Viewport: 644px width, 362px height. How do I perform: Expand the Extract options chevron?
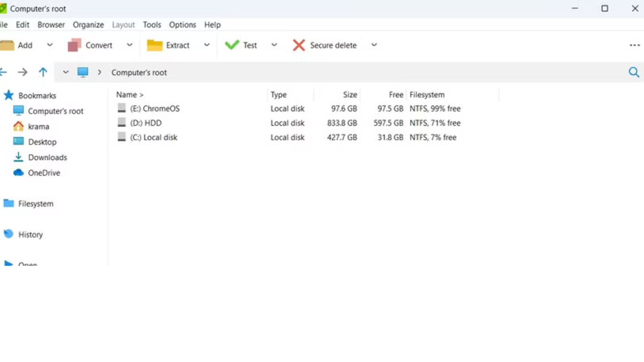pyautogui.click(x=207, y=45)
